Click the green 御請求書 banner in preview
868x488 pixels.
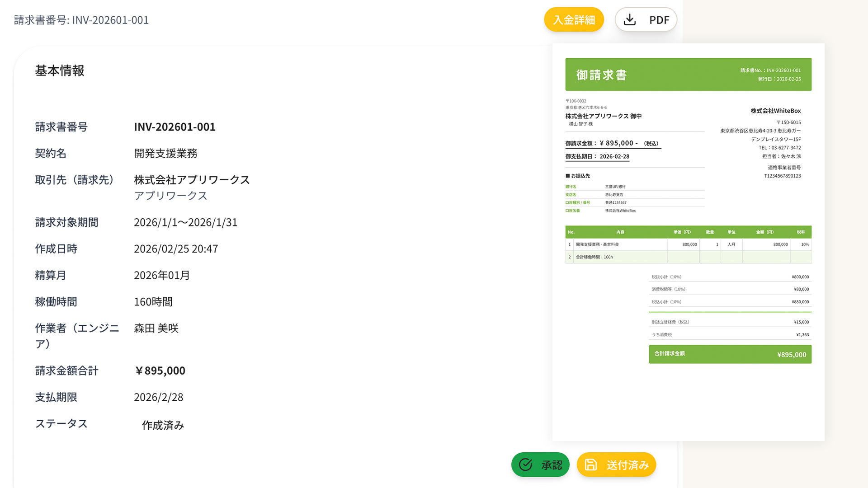688,75
